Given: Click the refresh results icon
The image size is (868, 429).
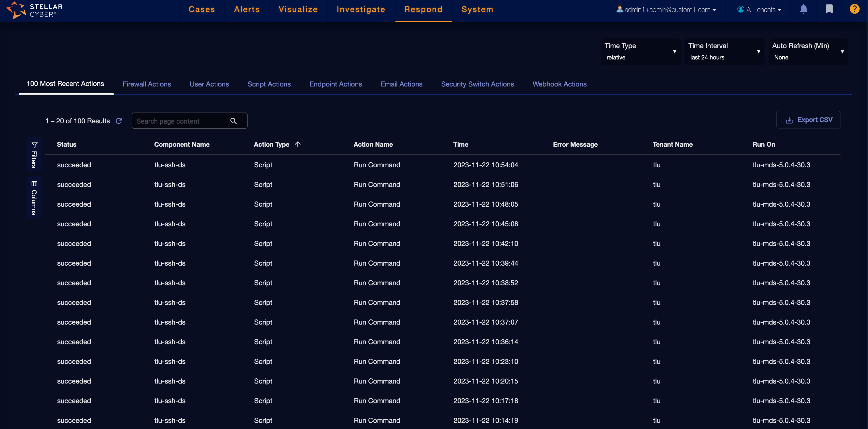Looking at the screenshot, I should [119, 121].
